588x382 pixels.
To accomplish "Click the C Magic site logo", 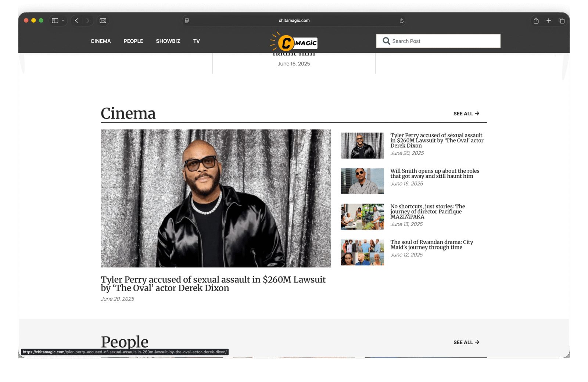I will click(x=294, y=42).
